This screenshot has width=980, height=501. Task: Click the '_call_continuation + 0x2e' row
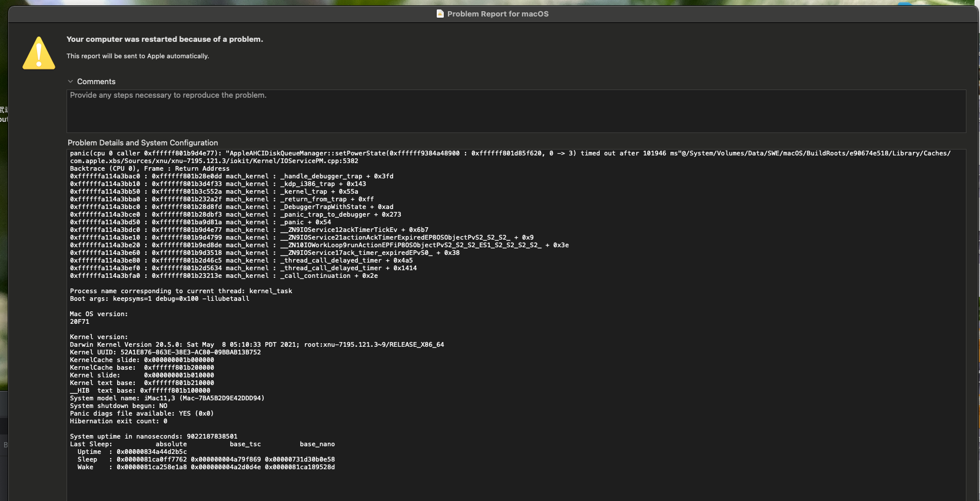coord(224,276)
